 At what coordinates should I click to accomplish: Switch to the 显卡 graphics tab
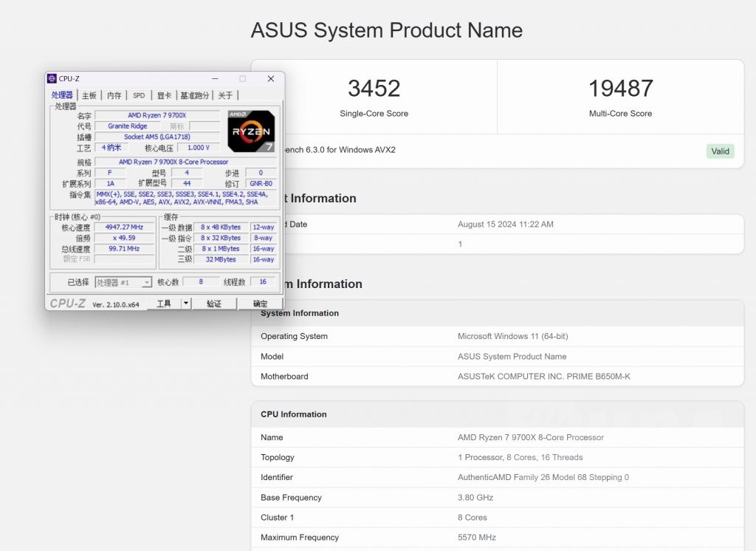(x=164, y=95)
